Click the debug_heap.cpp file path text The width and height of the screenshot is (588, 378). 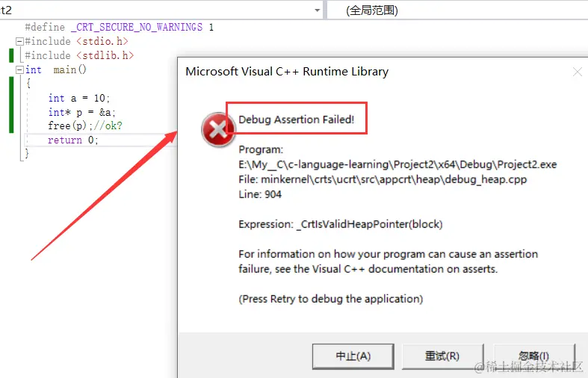pyautogui.click(x=394, y=179)
